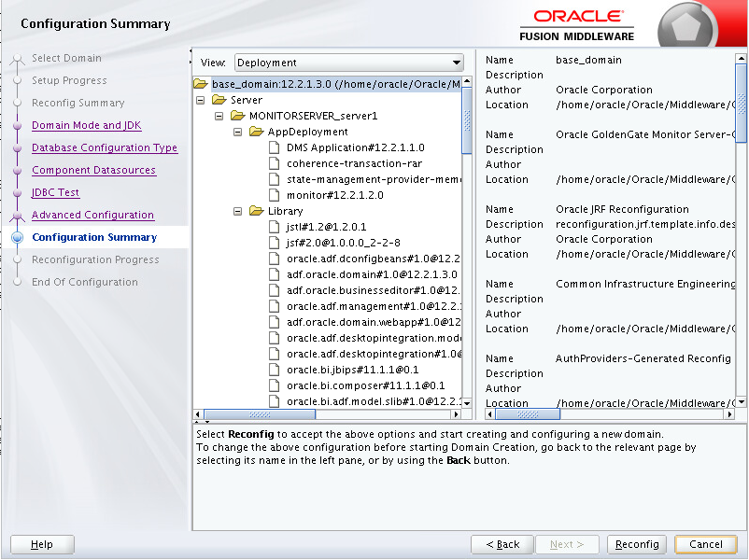
Task: Click tree vertical scrollbar up arrow
Action: pyautogui.click(x=467, y=81)
